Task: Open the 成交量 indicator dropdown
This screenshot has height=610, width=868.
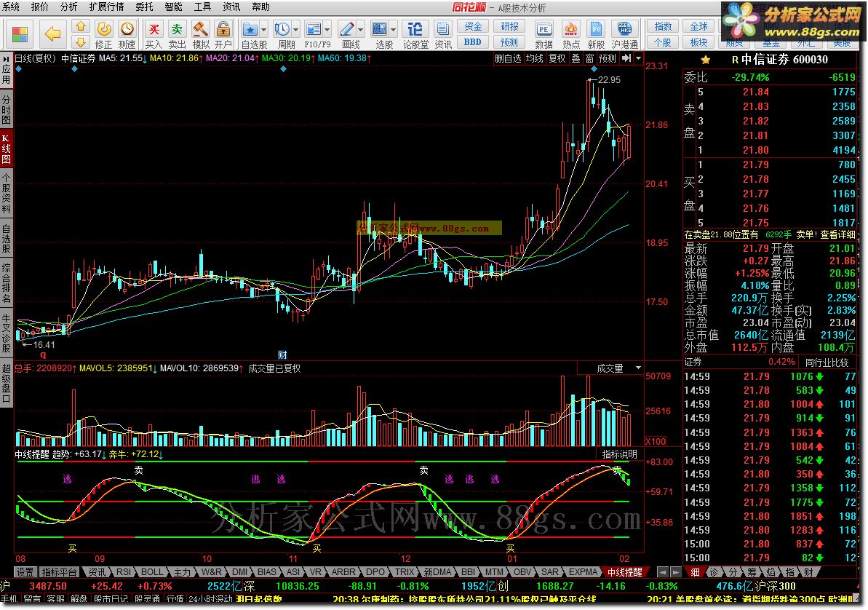Action: point(638,368)
